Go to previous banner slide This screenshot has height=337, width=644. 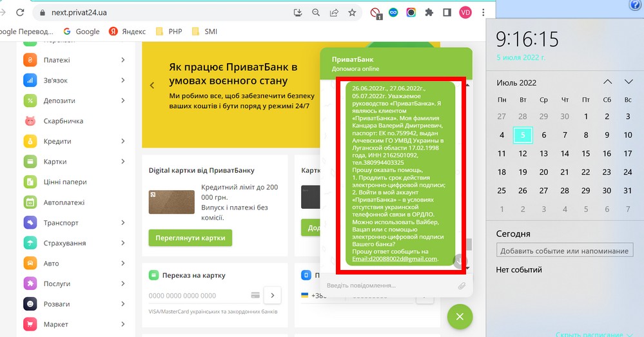click(x=152, y=86)
